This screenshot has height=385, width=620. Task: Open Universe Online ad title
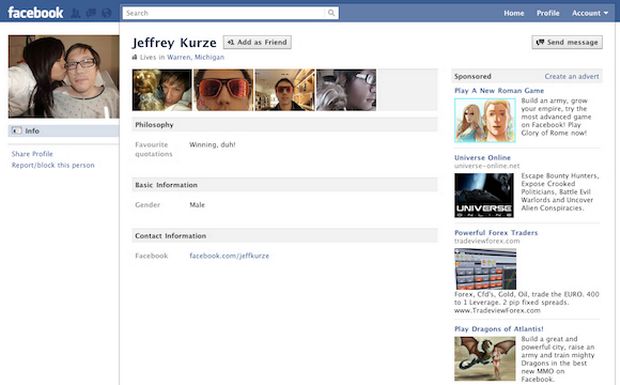(x=482, y=157)
